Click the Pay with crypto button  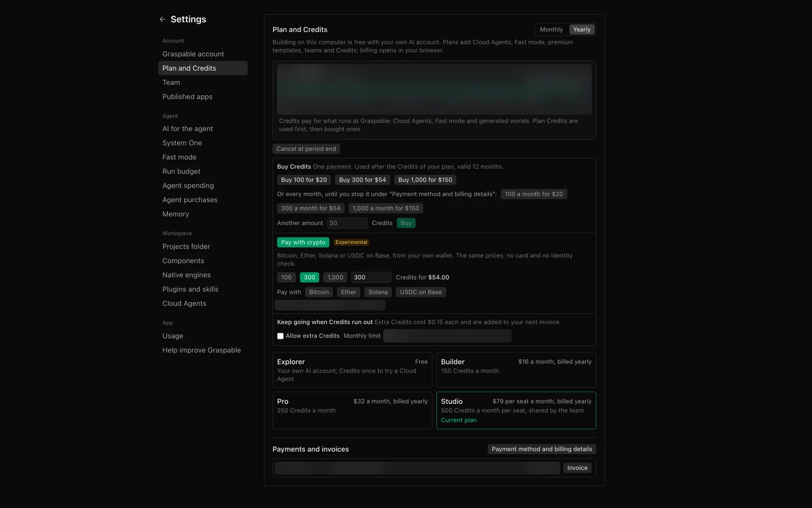click(x=303, y=242)
